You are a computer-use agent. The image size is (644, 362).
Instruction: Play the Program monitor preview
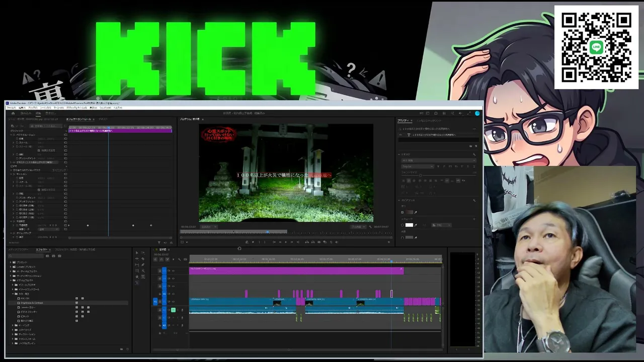[x=286, y=242]
